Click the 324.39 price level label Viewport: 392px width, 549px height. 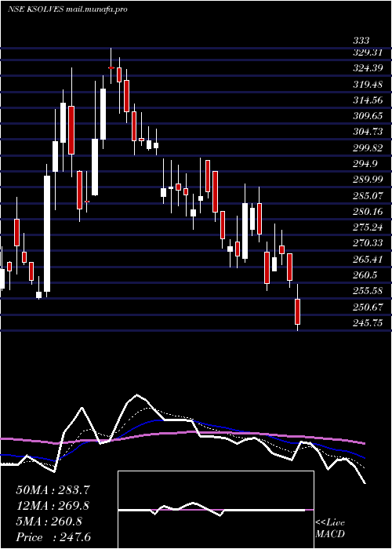pos(368,68)
